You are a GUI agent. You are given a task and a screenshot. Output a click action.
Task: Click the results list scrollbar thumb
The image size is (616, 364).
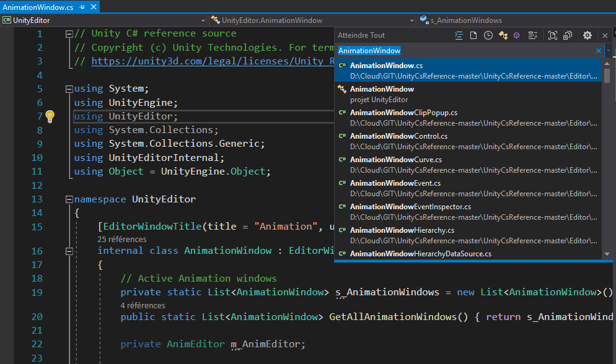607,76
